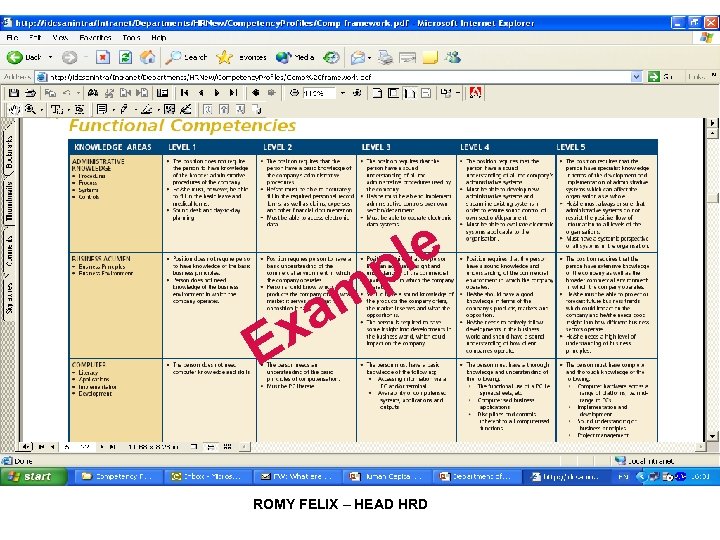Open the Thumbnails side tab
Image resolution: width=720 pixels, height=540 pixels.
9,201
